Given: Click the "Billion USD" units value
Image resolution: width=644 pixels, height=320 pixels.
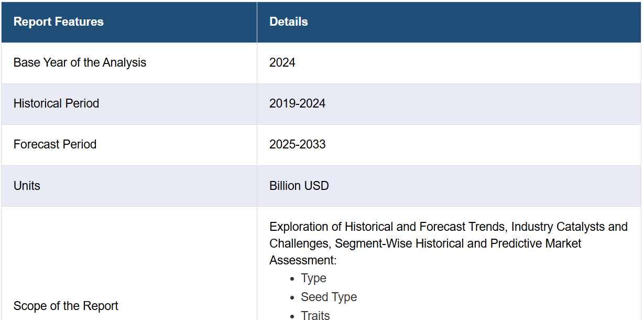Looking at the screenshot, I should click(299, 186).
